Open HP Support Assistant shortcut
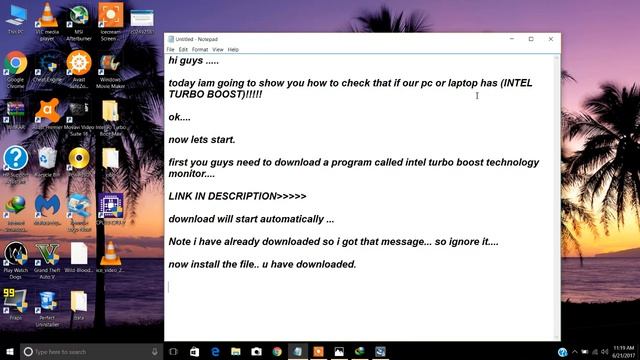The image size is (640, 360). (x=16, y=165)
